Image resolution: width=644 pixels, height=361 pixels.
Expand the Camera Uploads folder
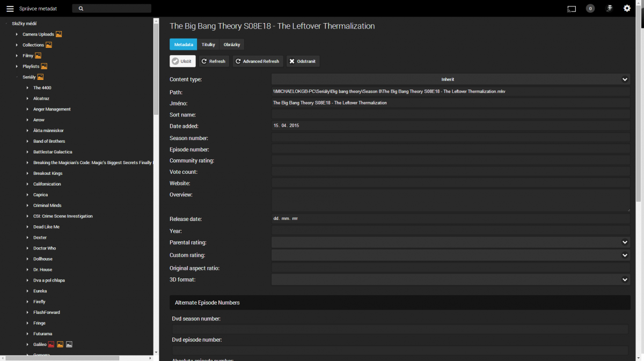pos(17,34)
